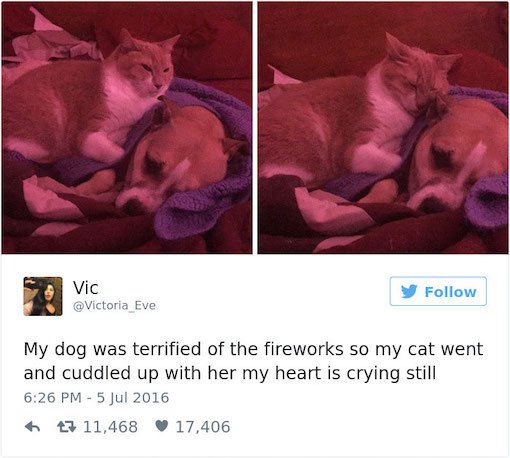View the 11,468 retweets count
Screen dimensions: 510x458
click(110, 427)
